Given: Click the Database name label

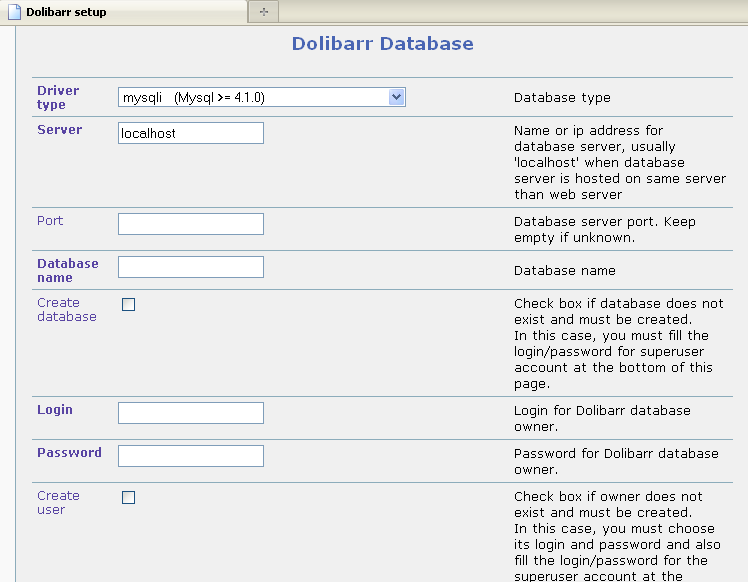Looking at the screenshot, I should [68, 270].
